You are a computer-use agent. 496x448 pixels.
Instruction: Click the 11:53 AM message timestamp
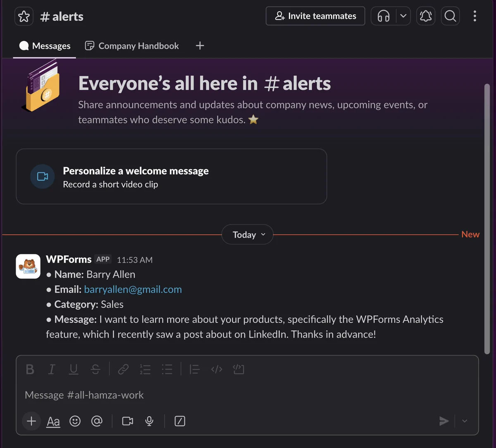click(x=135, y=260)
